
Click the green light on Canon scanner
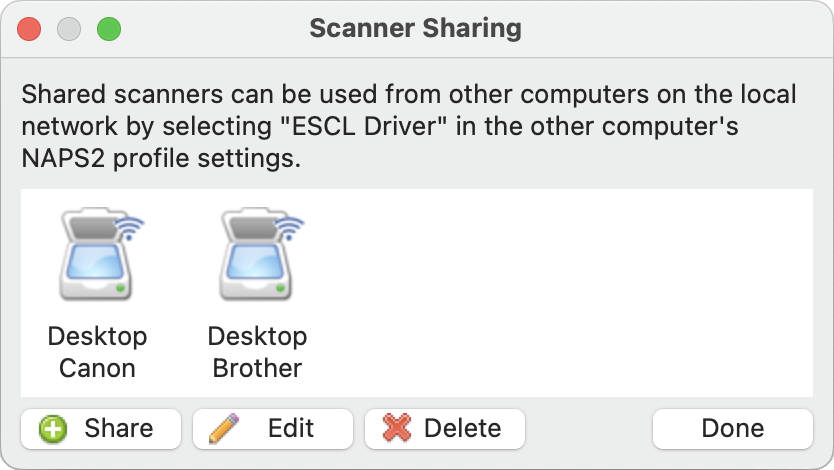120,288
